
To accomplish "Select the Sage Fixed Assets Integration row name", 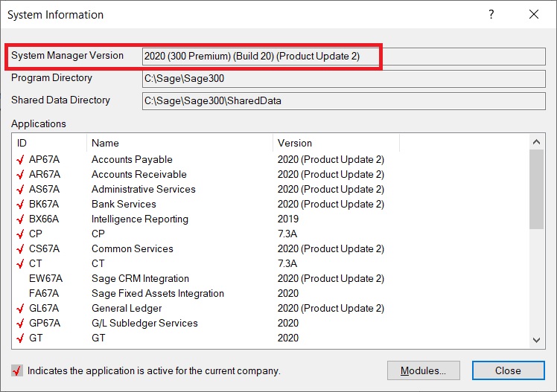I will click(158, 294).
